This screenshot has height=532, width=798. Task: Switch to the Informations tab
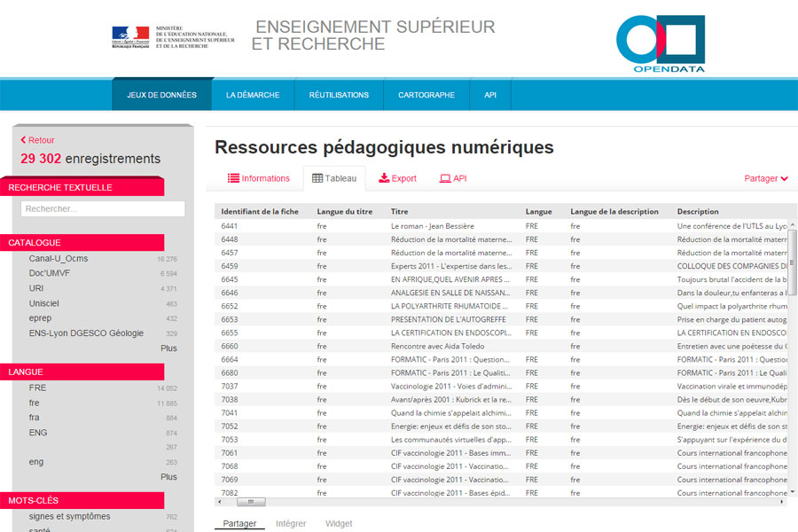259,178
